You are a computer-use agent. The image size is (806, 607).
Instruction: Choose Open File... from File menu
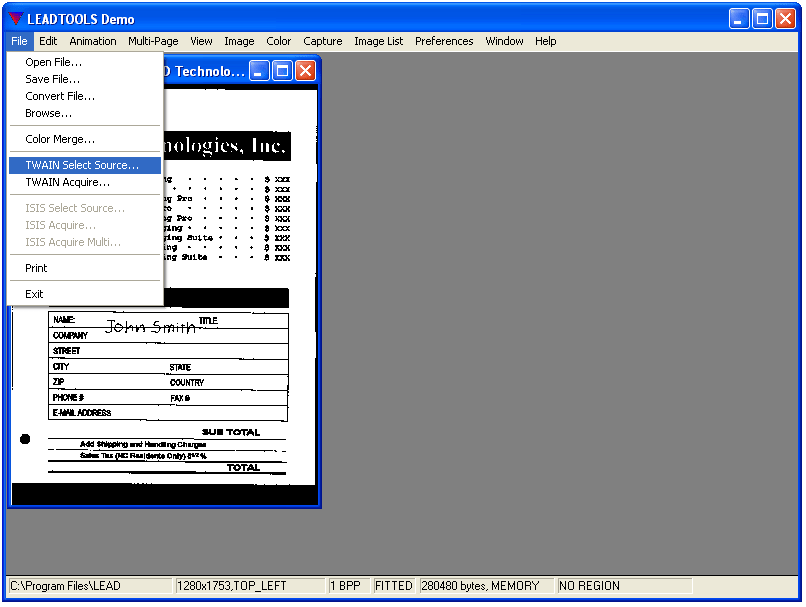pos(85,62)
